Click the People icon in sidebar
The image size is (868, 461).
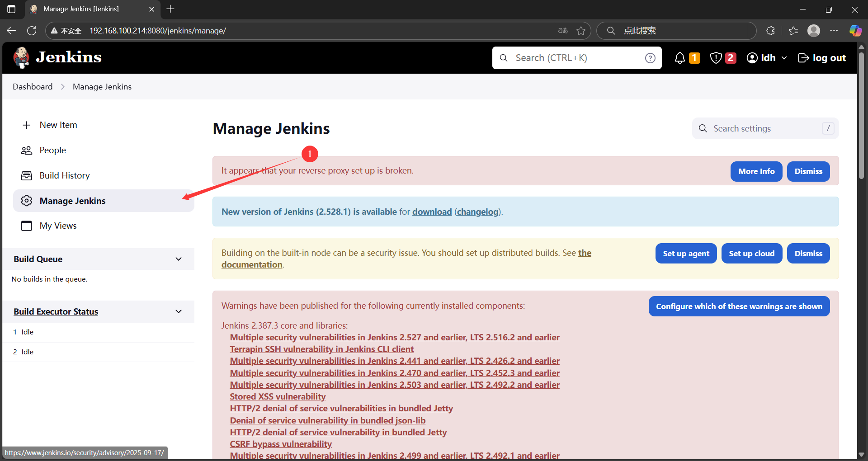coord(27,151)
